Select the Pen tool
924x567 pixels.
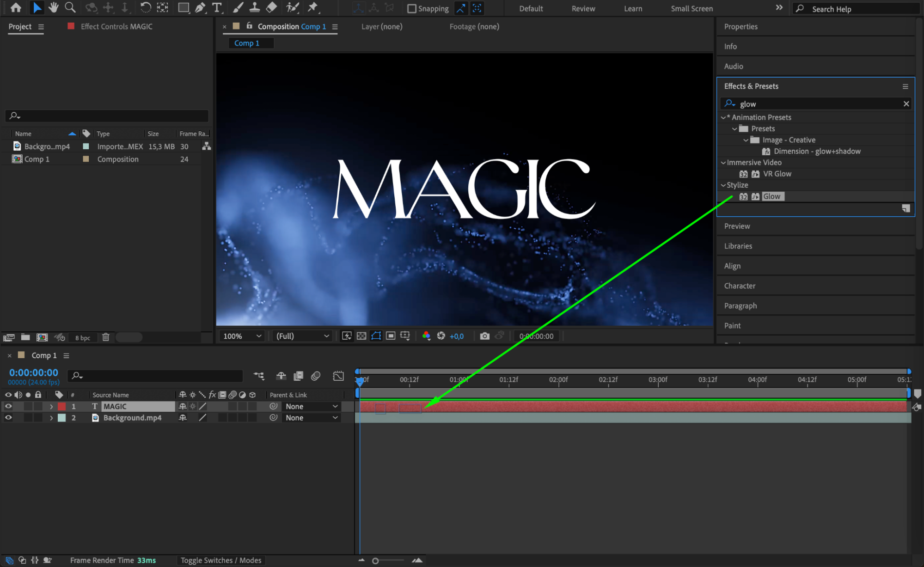(x=200, y=7)
